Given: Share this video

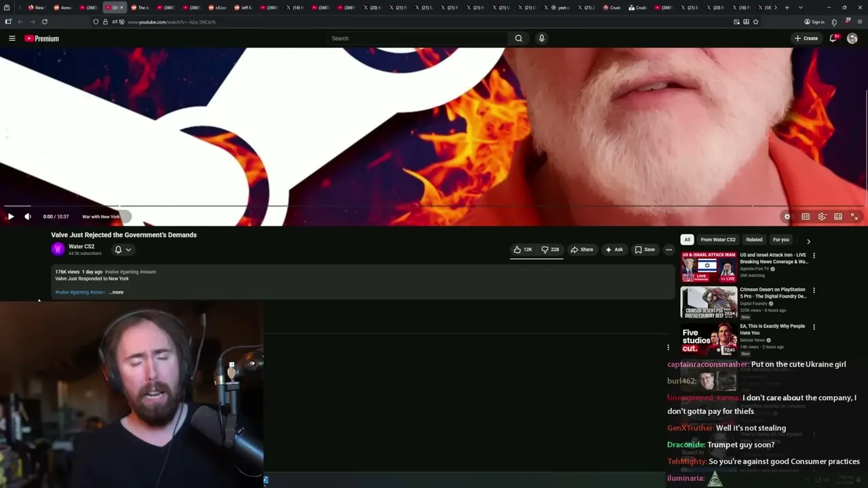Looking at the screenshot, I should [582, 249].
